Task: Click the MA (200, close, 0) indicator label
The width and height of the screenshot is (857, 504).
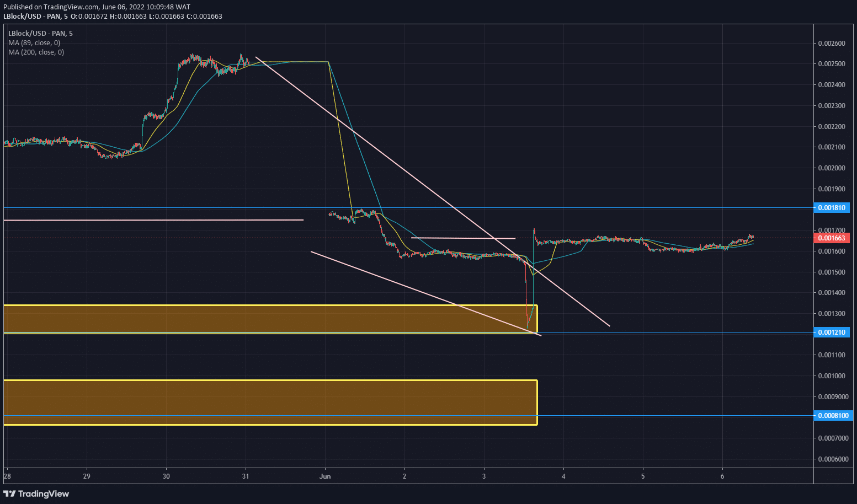Action: click(36, 52)
